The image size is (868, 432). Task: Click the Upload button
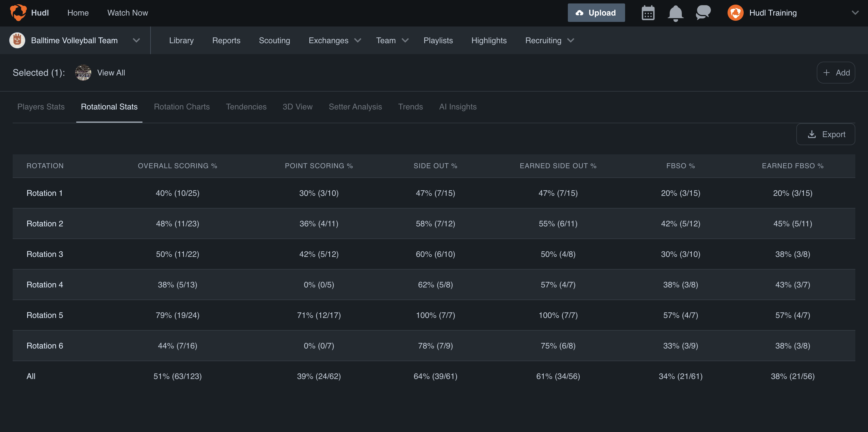click(x=596, y=13)
